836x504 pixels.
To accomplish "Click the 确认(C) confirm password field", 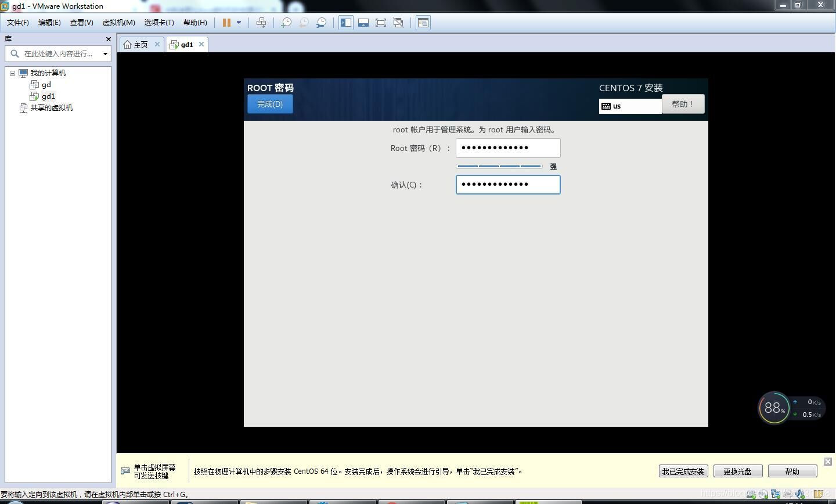I will tap(508, 185).
